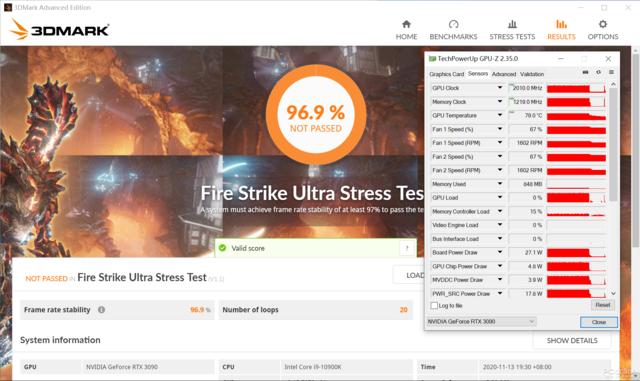Open the STRESS TESTS section

click(x=512, y=30)
